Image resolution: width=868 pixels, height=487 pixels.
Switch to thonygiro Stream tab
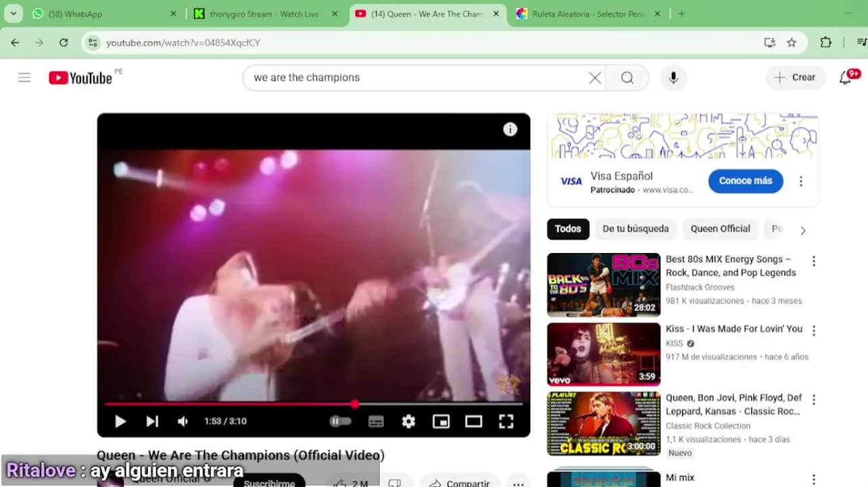264,14
